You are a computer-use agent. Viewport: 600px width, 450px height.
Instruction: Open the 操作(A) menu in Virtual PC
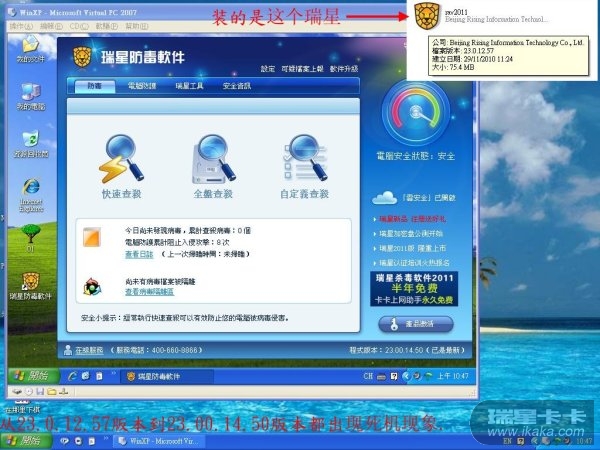[21, 26]
